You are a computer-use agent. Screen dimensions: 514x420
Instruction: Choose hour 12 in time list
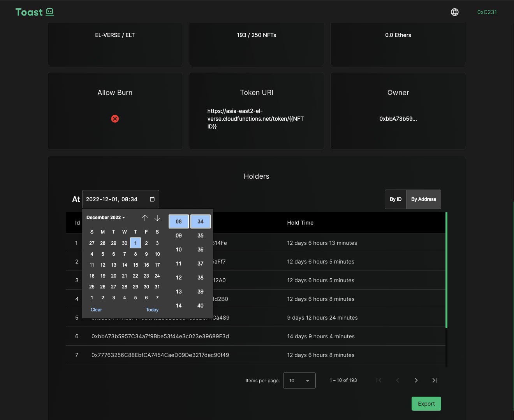179,278
